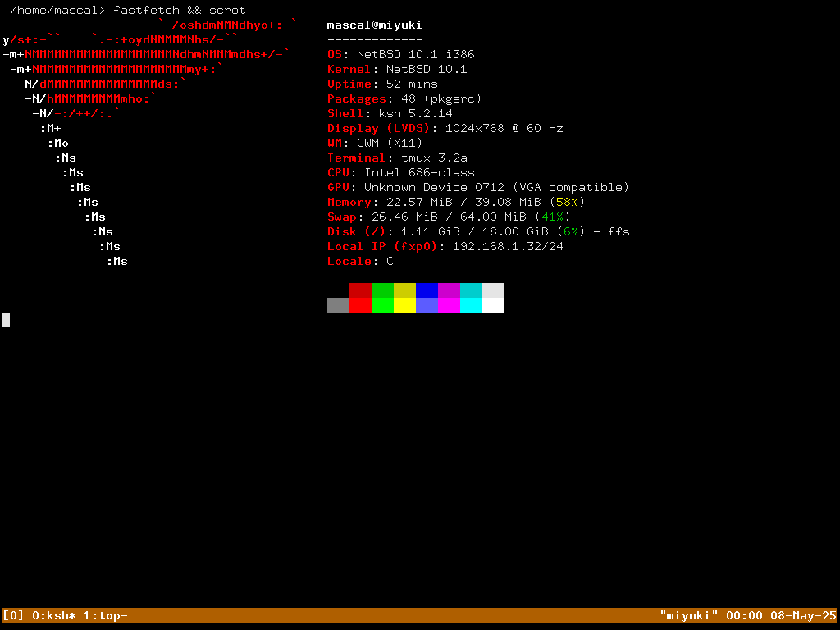Image resolution: width=840 pixels, height=630 pixels.
Task: Click the Uptime value 52 mins
Action: point(412,84)
